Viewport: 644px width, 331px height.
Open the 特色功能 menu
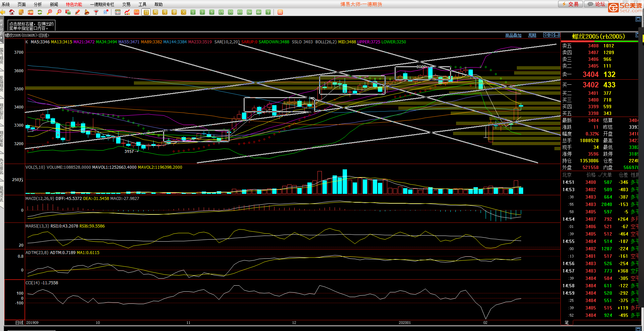74,4
